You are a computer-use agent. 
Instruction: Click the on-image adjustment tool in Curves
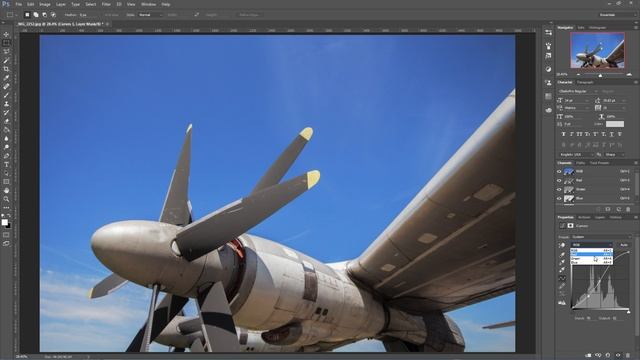[x=562, y=245]
